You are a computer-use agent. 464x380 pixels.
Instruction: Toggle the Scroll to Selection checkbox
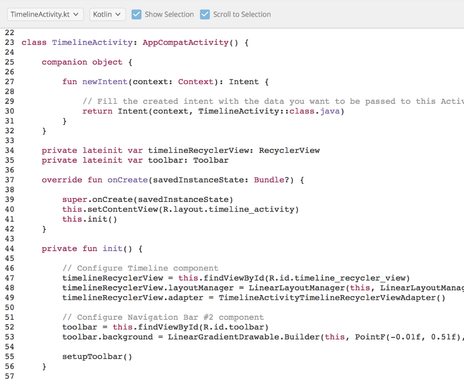pos(205,14)
